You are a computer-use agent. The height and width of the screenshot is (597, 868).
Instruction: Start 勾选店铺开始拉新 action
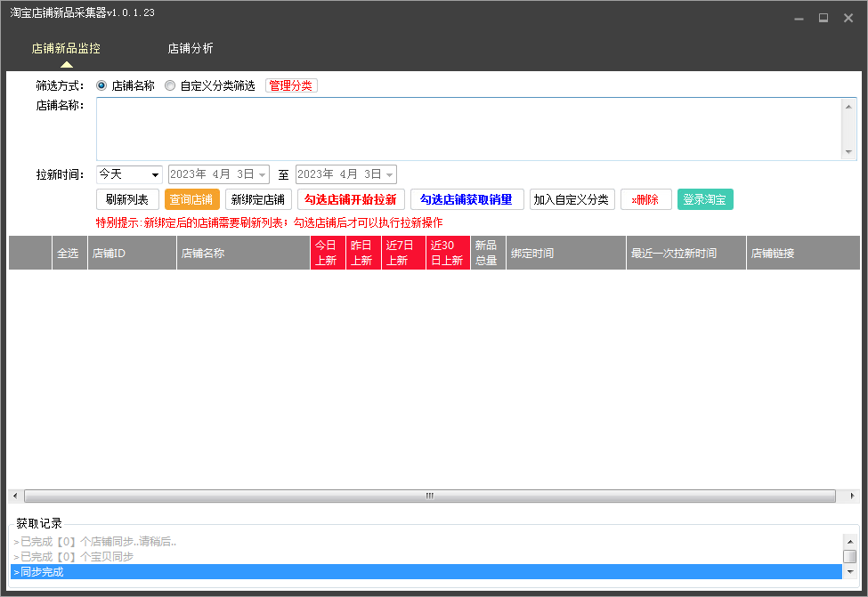(x=351, y=199)
